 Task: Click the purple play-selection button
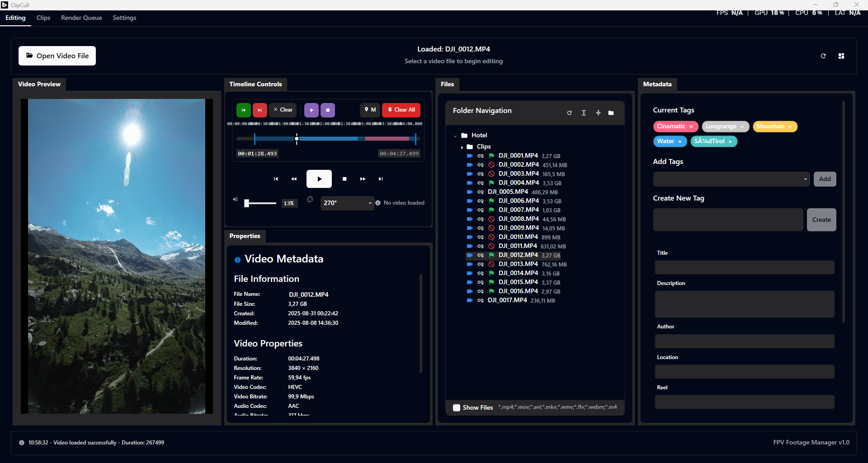[311, 110]
